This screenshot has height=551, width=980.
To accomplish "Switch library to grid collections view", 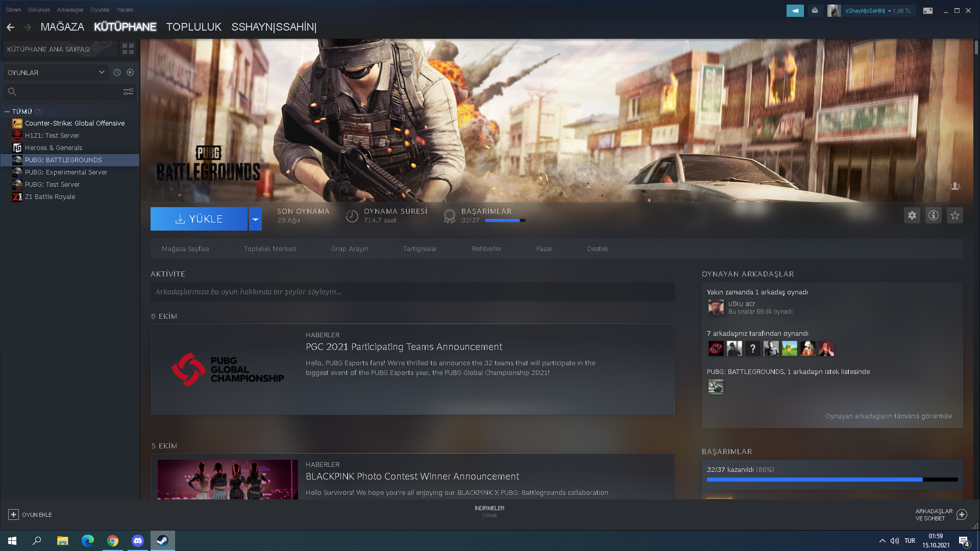I will (128, 49).
